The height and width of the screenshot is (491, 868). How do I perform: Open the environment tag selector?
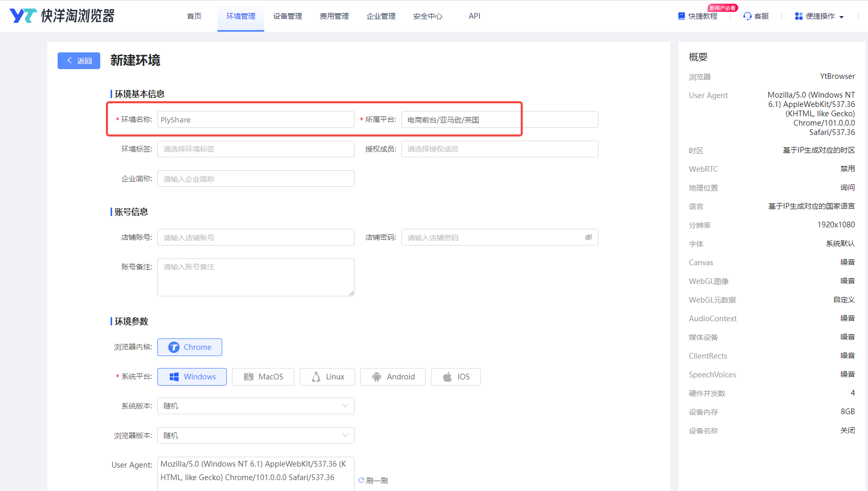[x=256, y=149]
